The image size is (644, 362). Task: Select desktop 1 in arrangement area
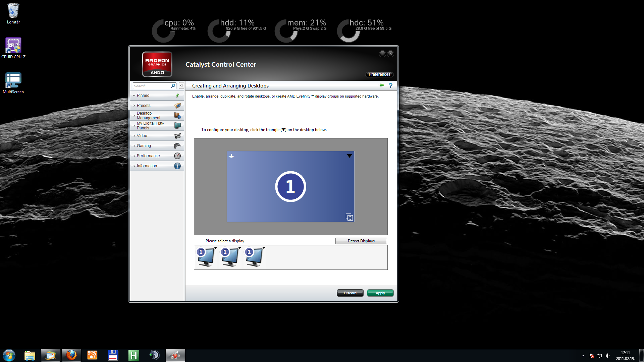point(290,186)
